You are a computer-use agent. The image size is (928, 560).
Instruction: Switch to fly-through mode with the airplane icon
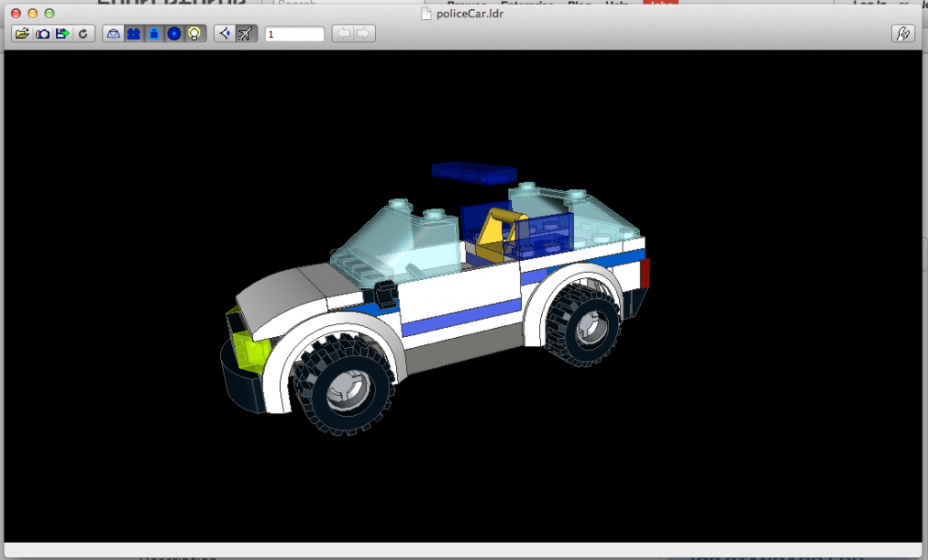[x=246, y=34]
